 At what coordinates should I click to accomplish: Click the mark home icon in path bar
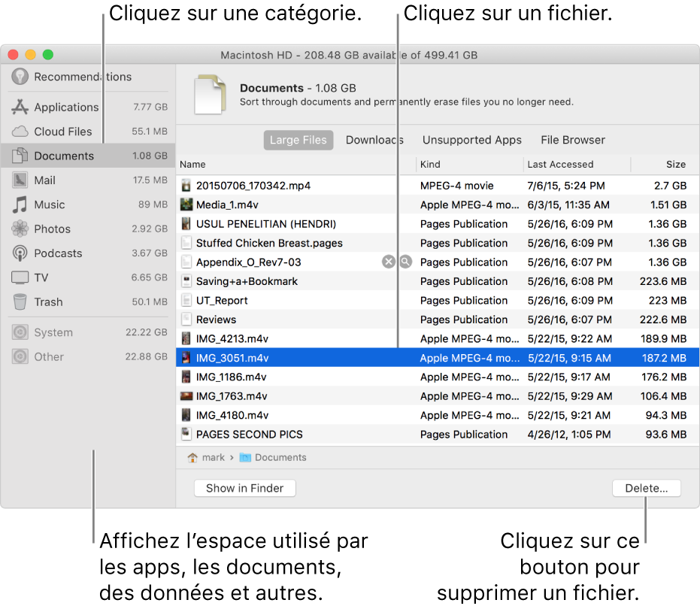192,458
